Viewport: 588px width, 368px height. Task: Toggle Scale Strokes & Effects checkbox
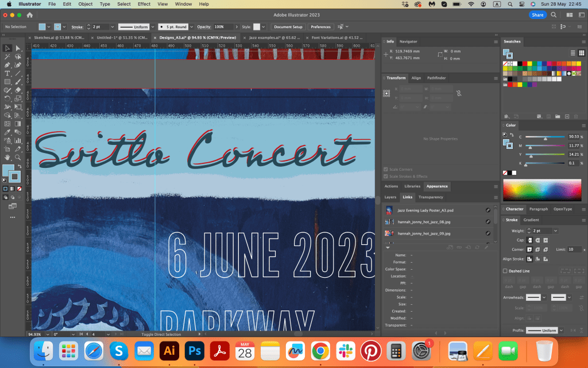coord(386,177)
